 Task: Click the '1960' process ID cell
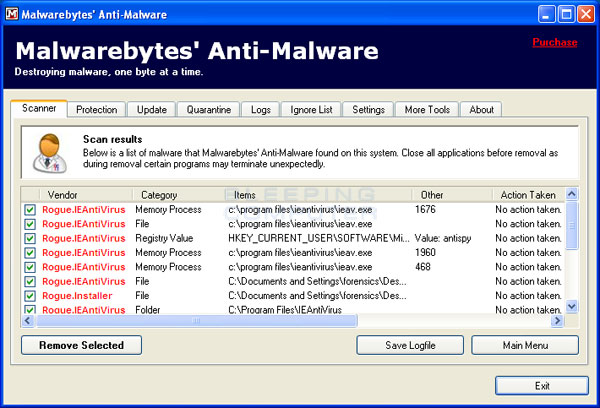click(425, 253)
